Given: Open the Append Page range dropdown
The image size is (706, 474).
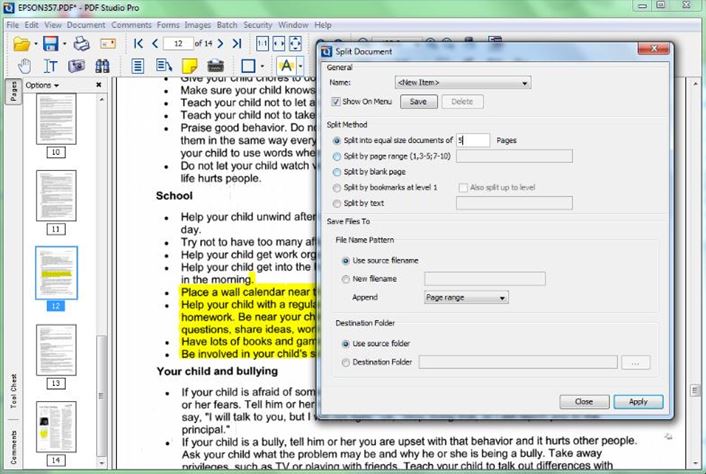Looking at the screenshot, I should pos(466,298).
